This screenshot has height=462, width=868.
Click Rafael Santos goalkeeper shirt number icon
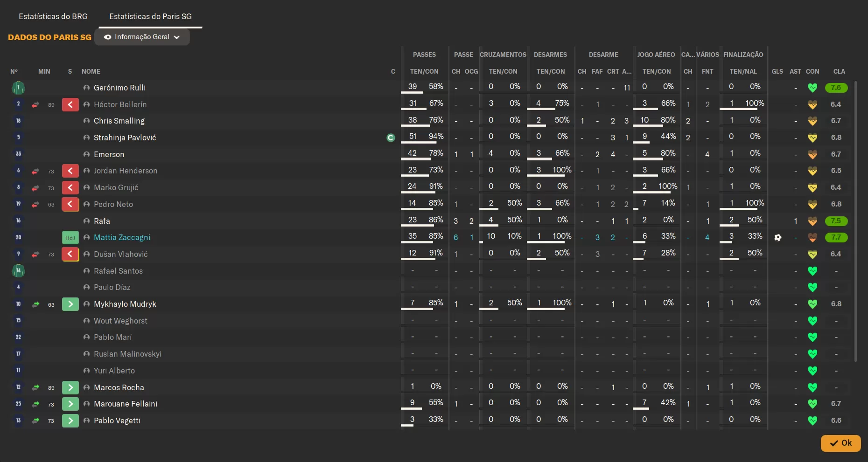pyautogui.click(x=18, y=271)
